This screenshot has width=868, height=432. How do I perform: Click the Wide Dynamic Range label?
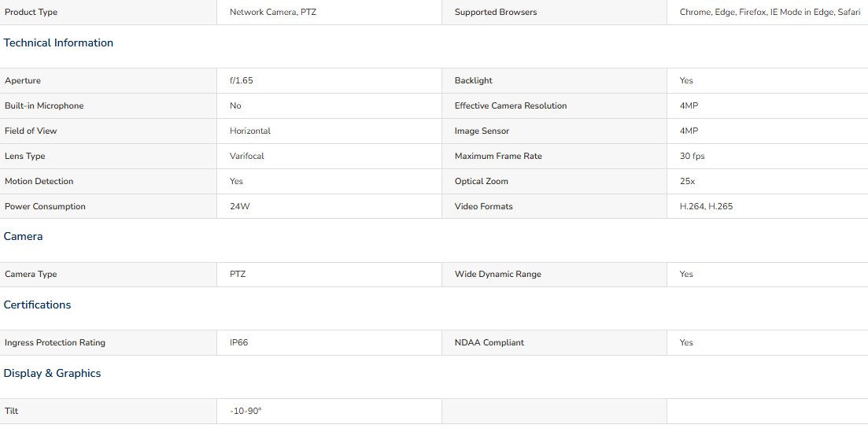click(497, 274)
